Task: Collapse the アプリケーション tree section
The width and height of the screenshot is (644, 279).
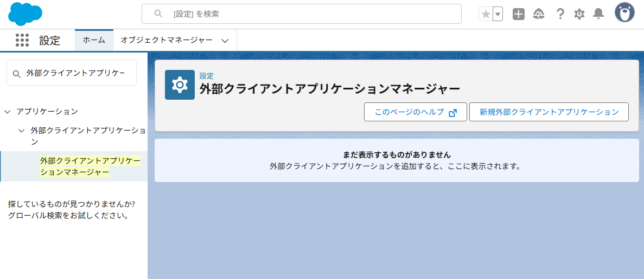Action: pos(8,112)
